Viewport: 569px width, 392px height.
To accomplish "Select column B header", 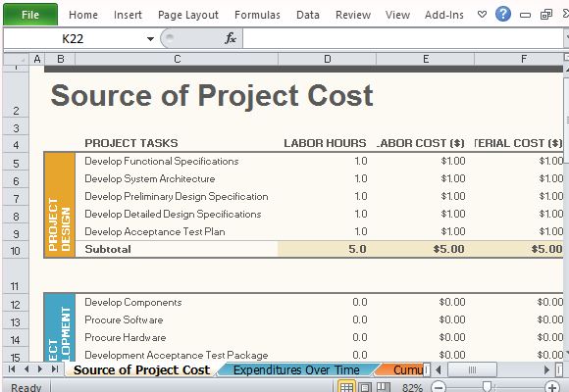I will (60, 59).
